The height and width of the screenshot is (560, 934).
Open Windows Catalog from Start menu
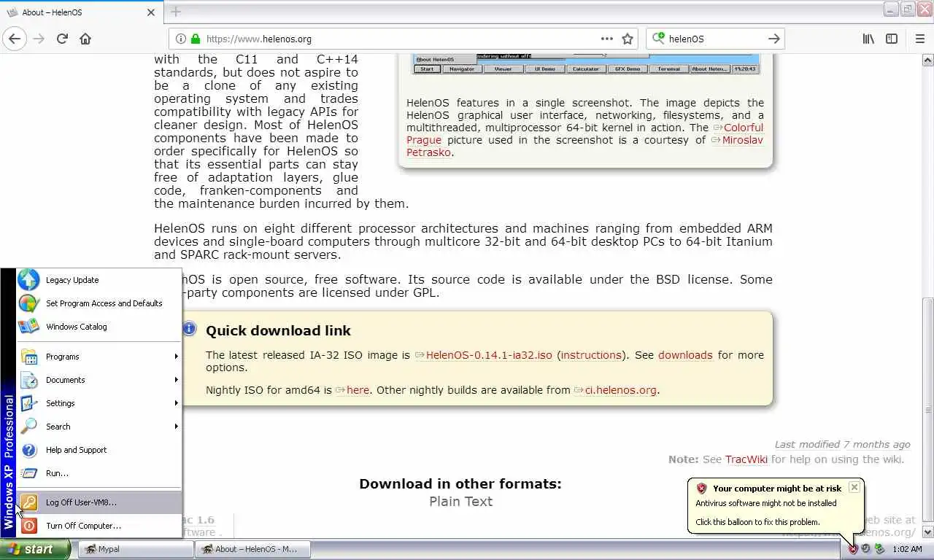point(99,326)
